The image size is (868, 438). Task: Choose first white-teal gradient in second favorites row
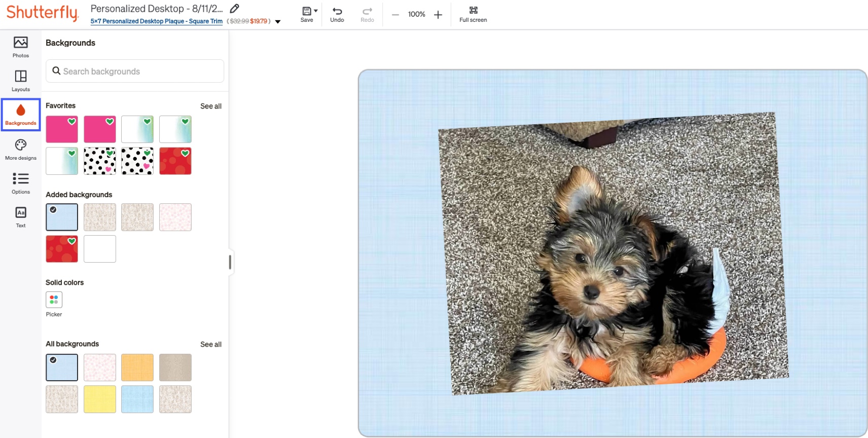tap(62, 161)
